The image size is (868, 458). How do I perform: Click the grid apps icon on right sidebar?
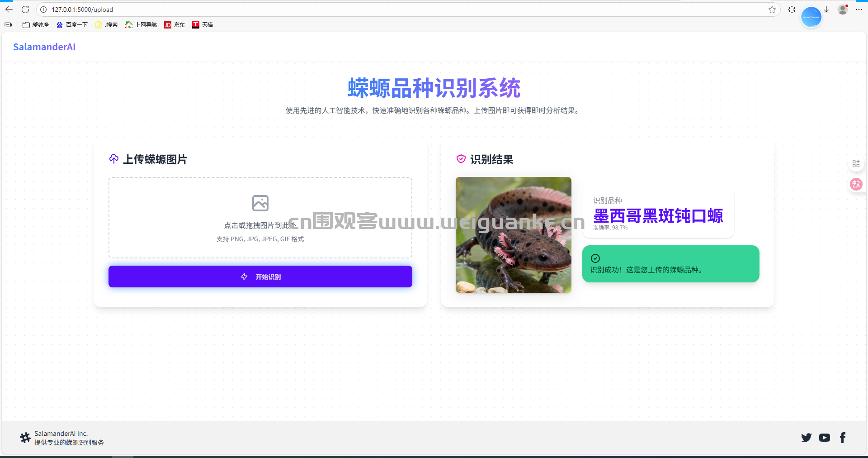click(856, 164)
